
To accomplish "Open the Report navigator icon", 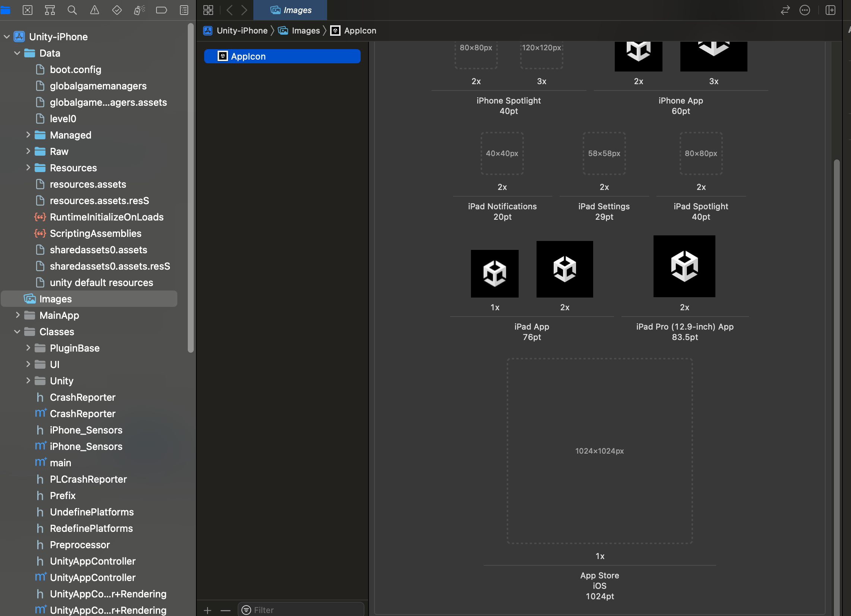I will pos(184,10).
